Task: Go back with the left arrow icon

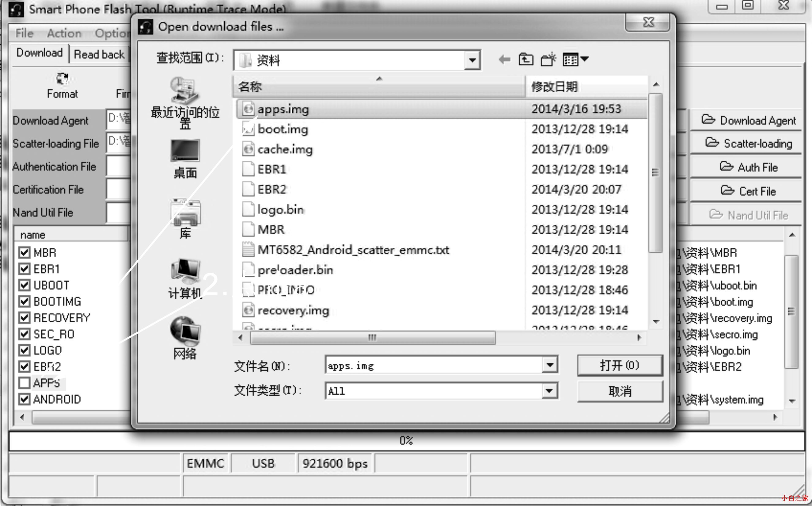Action: pos(504,60)
